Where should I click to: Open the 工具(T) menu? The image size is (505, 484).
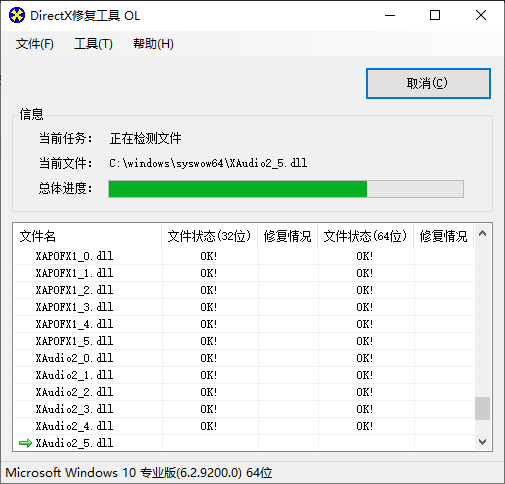93,44
